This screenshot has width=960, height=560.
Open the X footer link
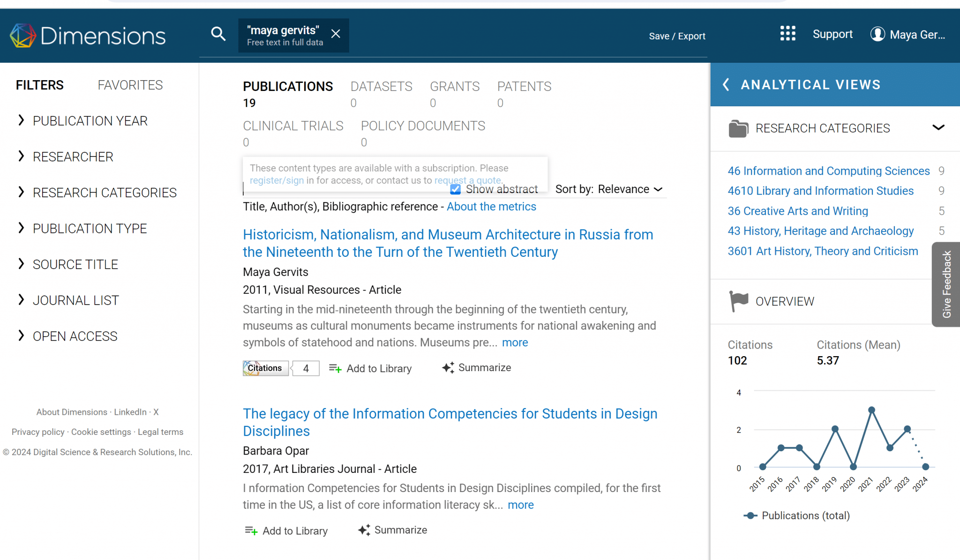[156, 412]
